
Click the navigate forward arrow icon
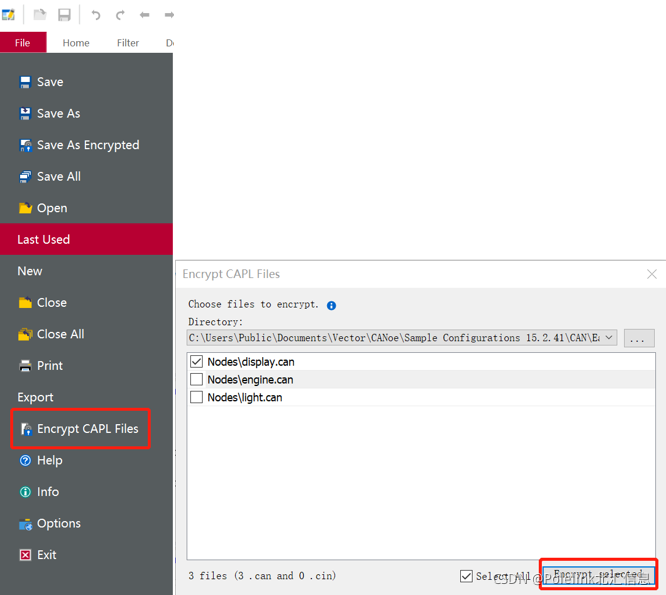click(x=169, y=15)
